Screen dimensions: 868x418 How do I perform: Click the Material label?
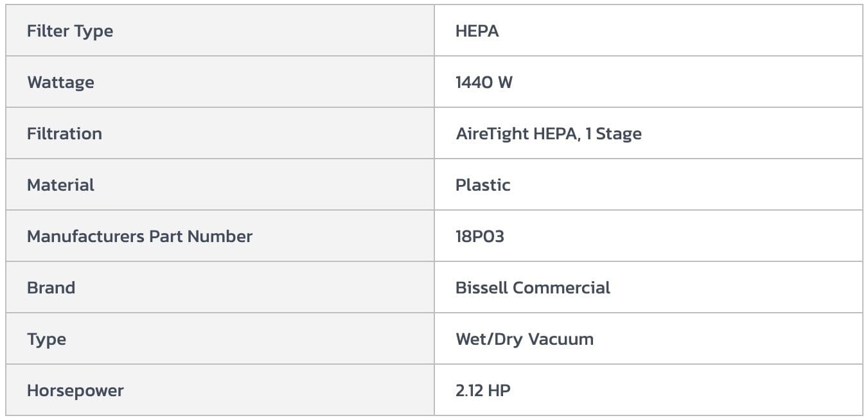[60, 185]
